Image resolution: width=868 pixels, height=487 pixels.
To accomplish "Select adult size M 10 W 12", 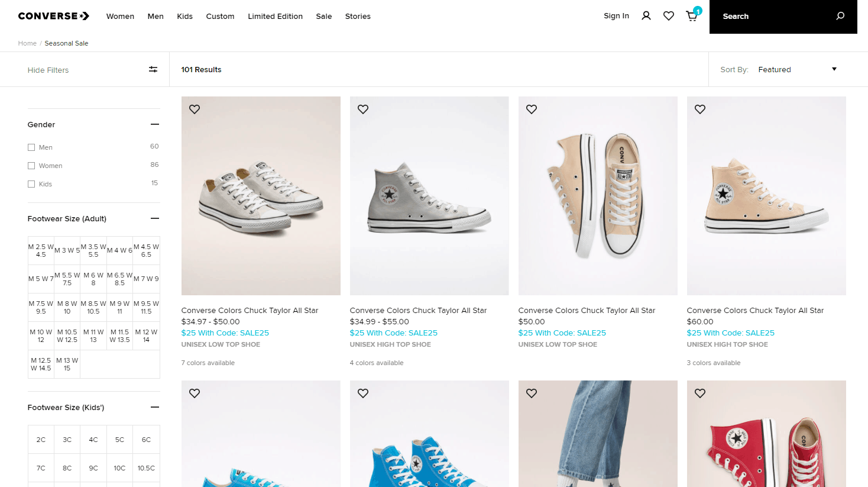I will (41, 336).
